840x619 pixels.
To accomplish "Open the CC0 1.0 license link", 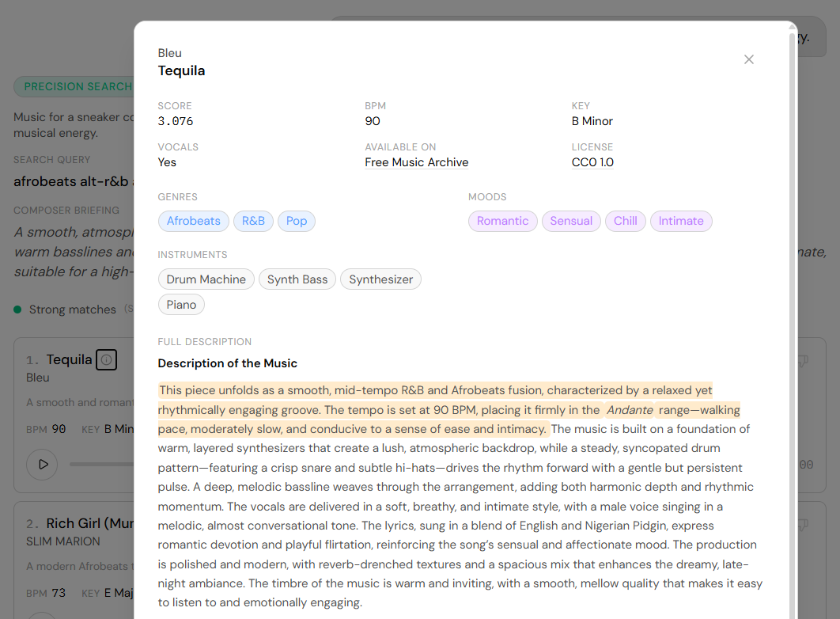I will [592, 162].
